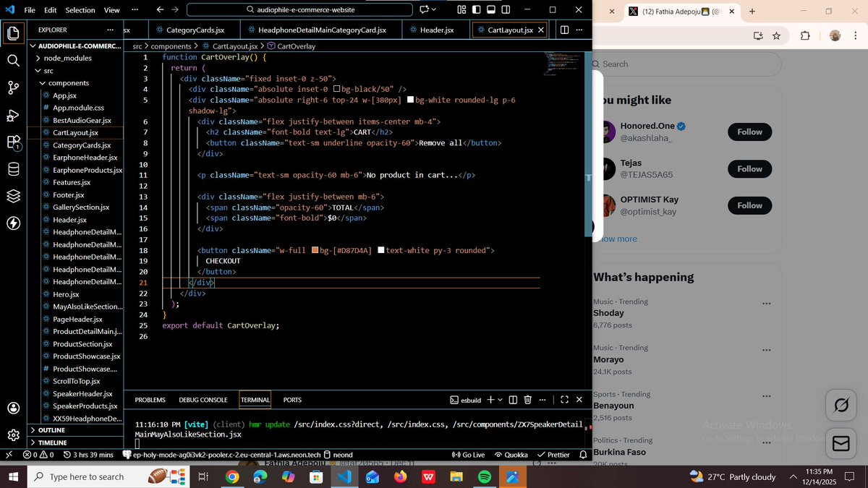
Task: Open the Explorer view in activity bar
Action: click(x=13, y=33)
